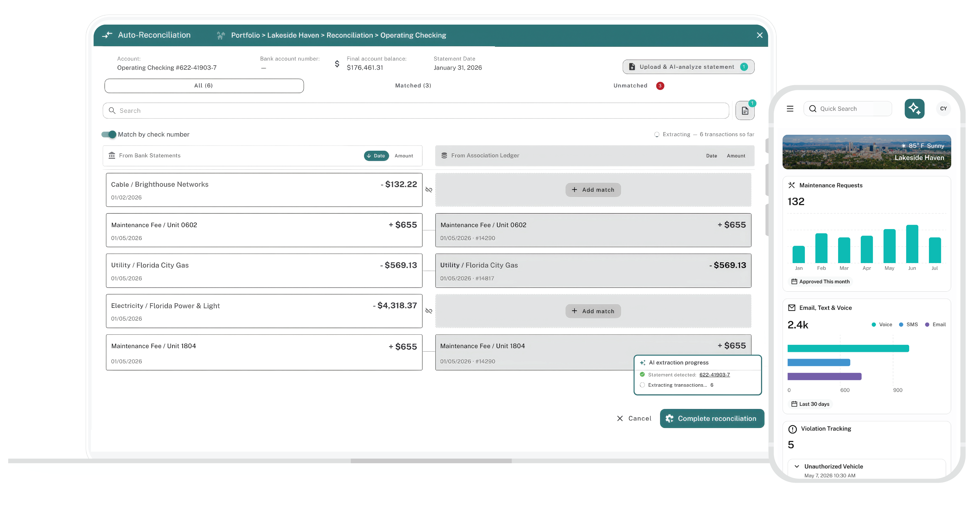Sort bank statements by Date

376,156
